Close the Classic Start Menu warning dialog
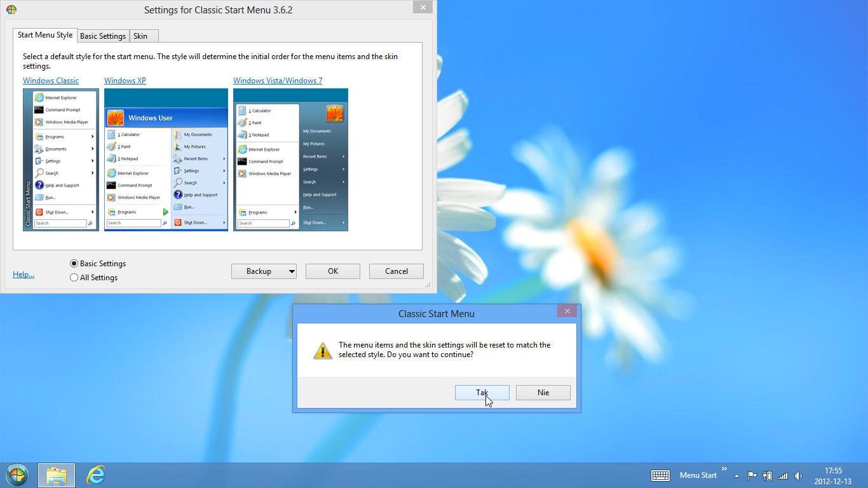The image size is (868, 488). click(x=567, y=311)
